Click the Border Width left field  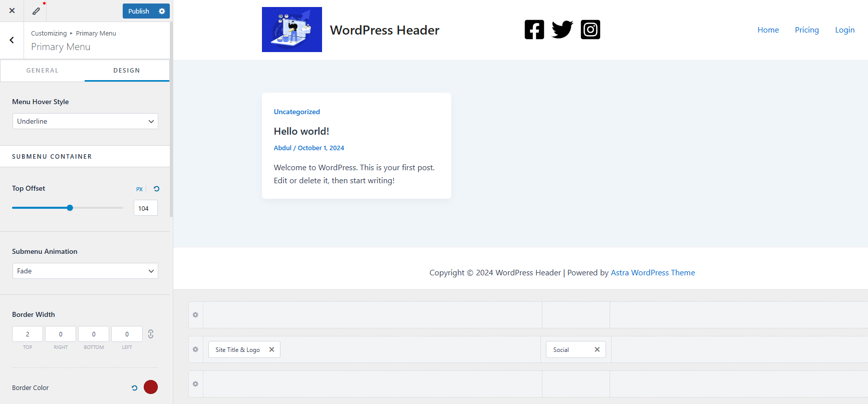(127, 334)
